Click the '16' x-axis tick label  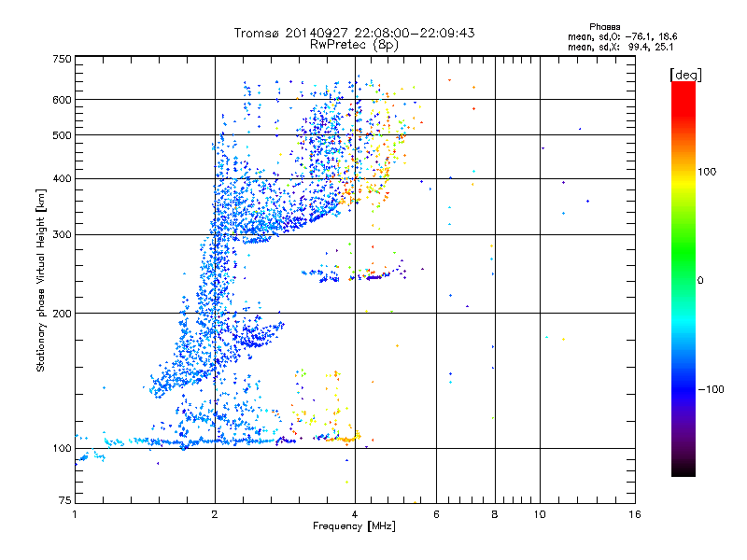tap(635, 514)
